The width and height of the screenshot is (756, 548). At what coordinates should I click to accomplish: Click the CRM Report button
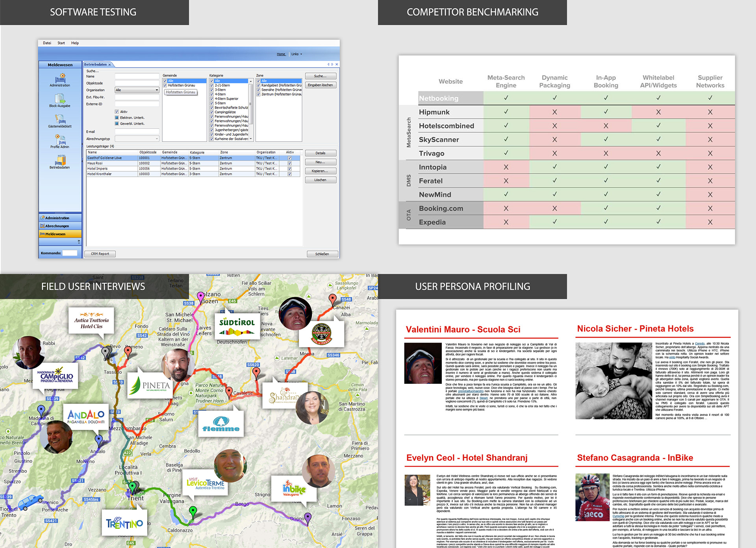(100, 254)
